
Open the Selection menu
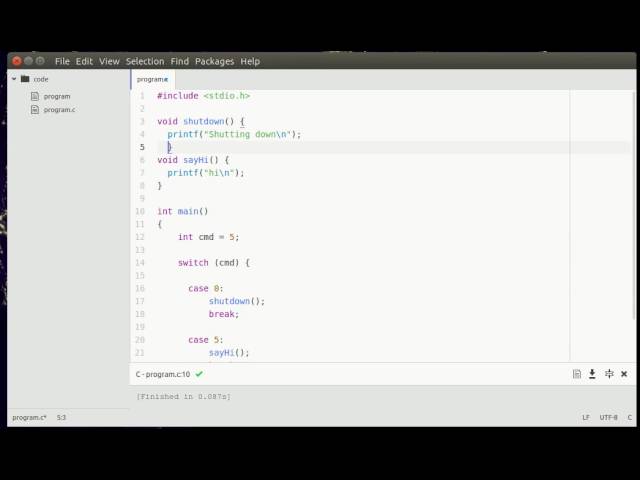(x=145, y=61)
